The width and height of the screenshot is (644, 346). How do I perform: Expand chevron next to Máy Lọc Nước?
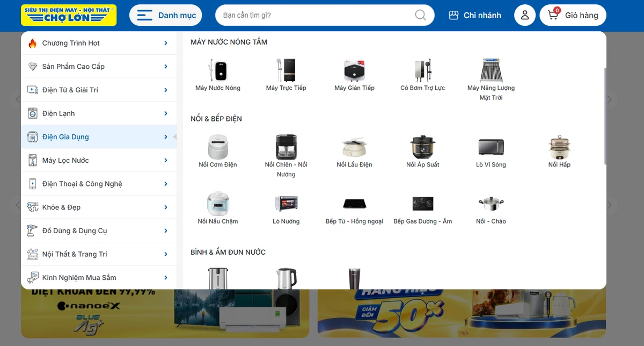coord(166,160)
